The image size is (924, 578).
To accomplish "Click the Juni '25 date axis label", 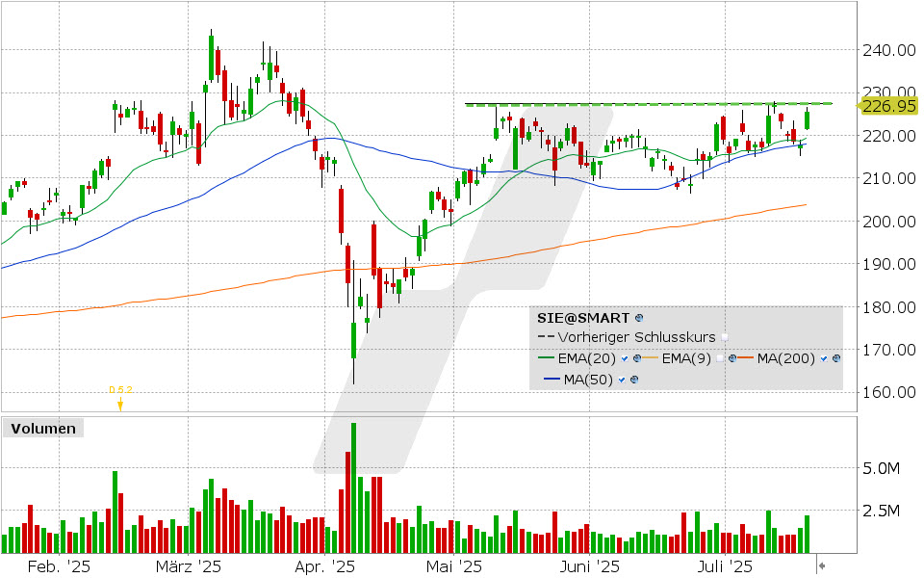I will 589,566.
